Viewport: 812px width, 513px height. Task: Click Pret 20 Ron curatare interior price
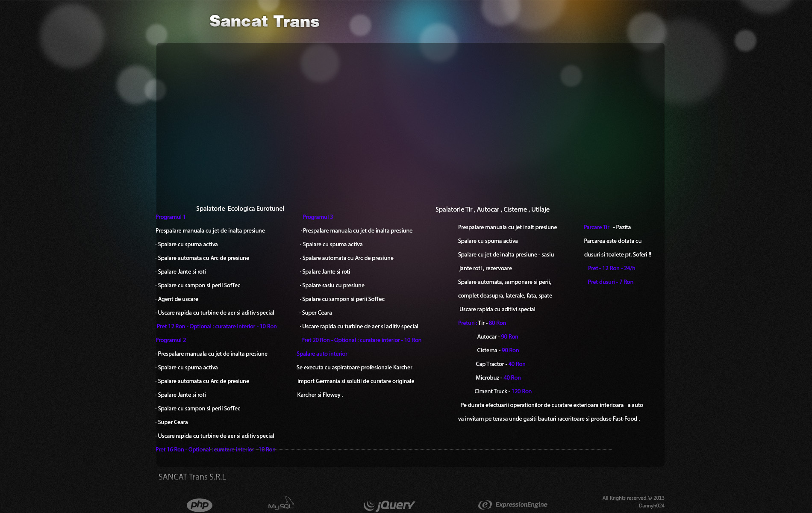(361, 340)
